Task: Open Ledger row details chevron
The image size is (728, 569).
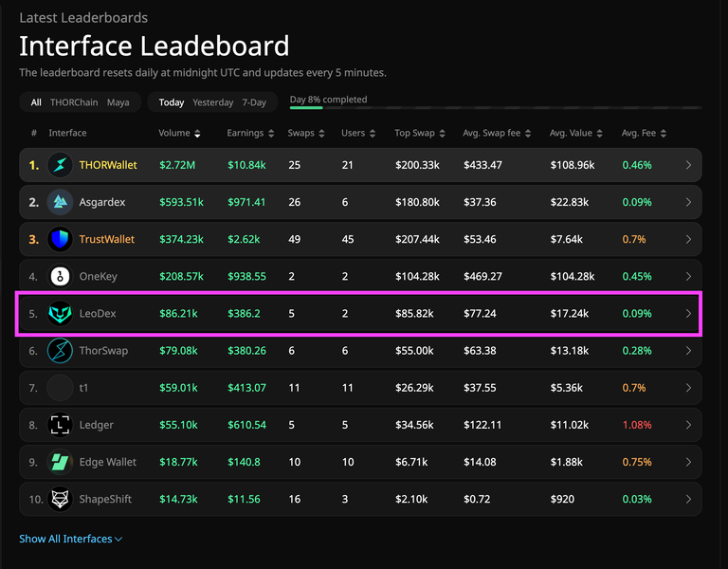Action: pos(688,425)
